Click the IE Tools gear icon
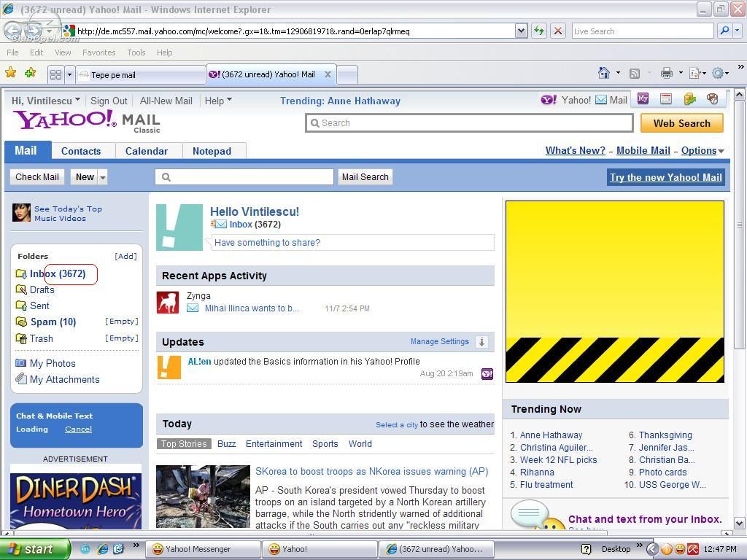Image resolution: width=747 pixels, height=560 pixels. coord(718,73)
